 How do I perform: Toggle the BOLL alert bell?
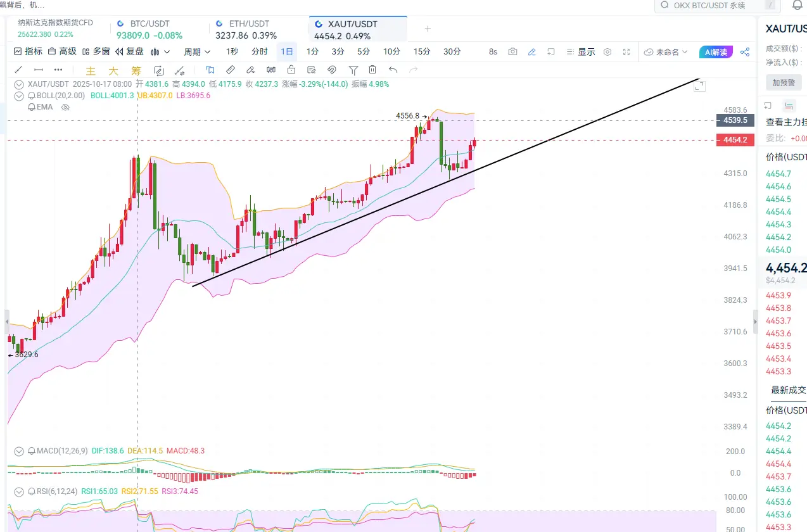(x=32, y=96)
